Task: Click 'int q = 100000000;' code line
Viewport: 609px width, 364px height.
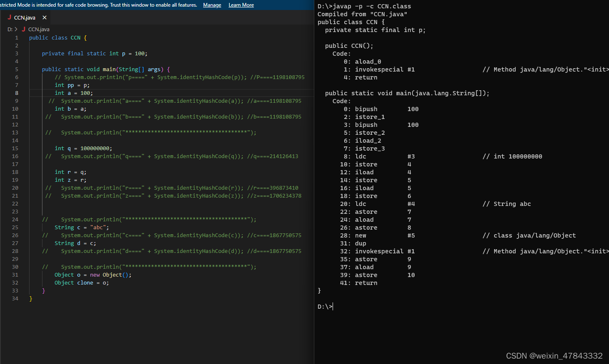Action: [x=83, y=149]
